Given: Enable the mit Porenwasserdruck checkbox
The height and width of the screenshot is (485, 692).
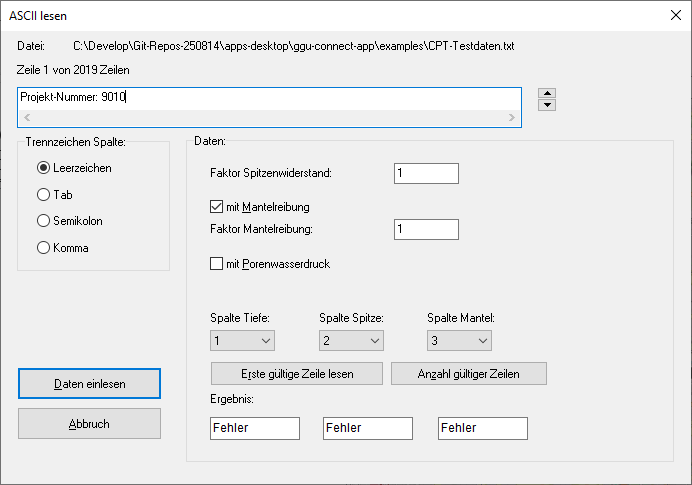Looking at the screenshot, I should click(x=217, y=264).
